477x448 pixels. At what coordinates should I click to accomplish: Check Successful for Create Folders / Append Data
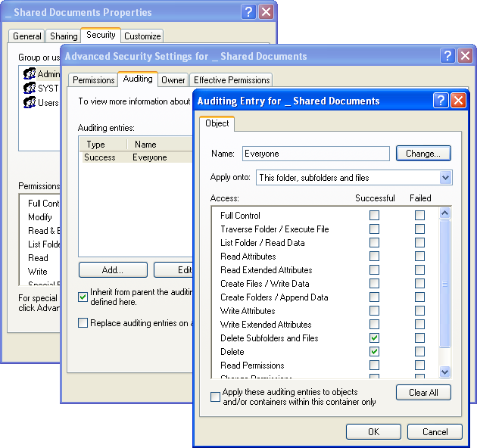click(x=374, y=297)
